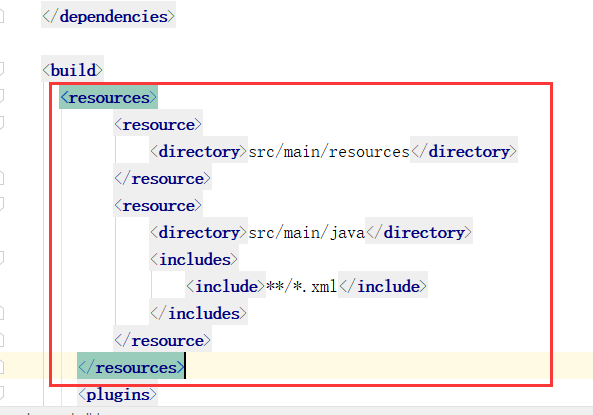This screenshot has height=415, width=593.
Task: Click the <plugins> opening tag
Action: [117, 395]
